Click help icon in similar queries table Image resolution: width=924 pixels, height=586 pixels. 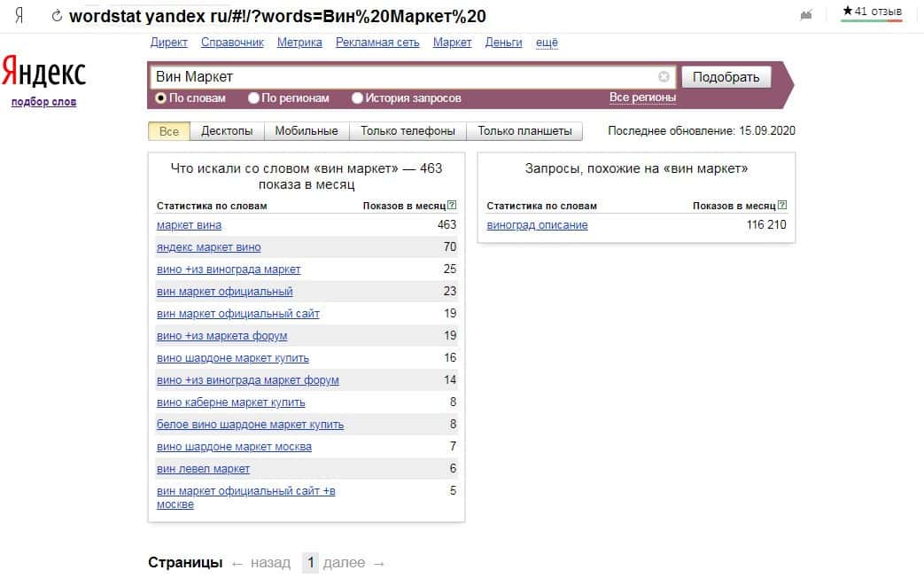point(781,206)
